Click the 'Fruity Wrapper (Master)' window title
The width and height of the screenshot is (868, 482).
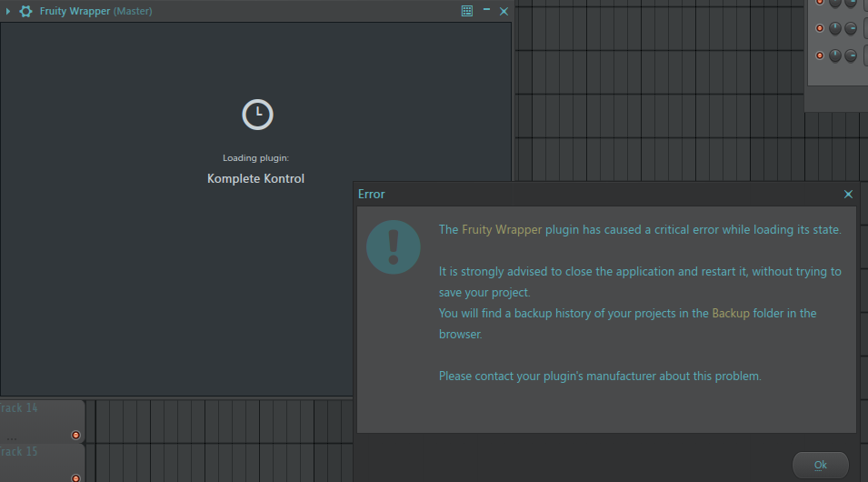tap(95, 11)
